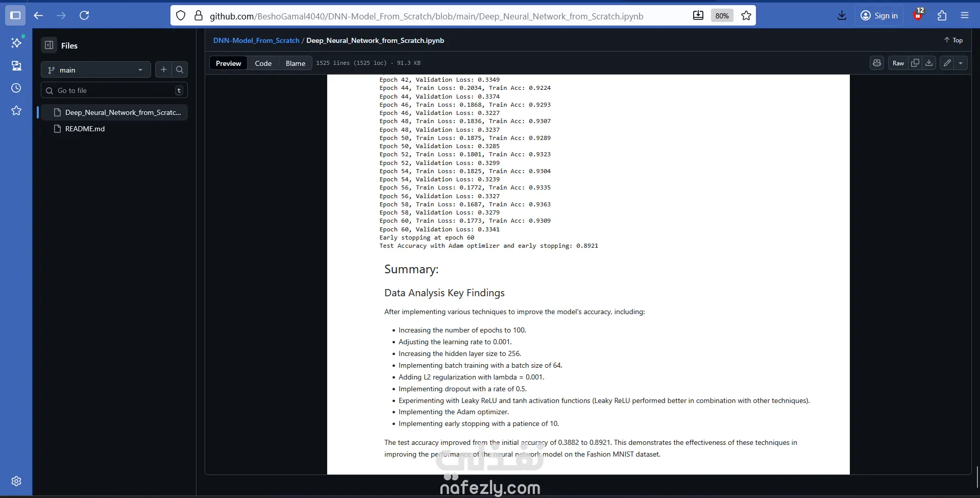Click install-page icon in address bar

pyautogui.click(x=698, y=15)
